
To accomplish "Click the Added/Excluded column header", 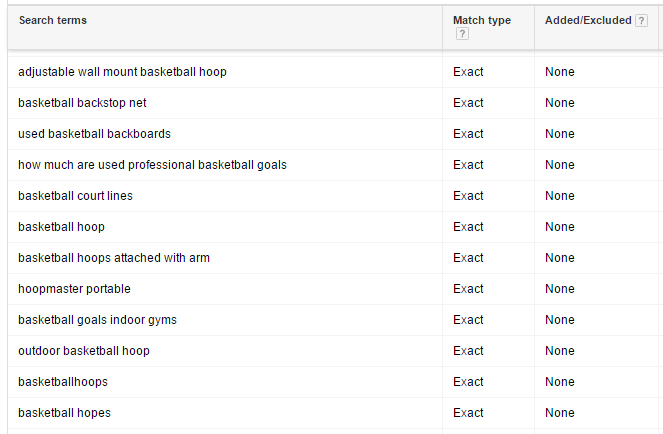I will [x=588, y=20].
